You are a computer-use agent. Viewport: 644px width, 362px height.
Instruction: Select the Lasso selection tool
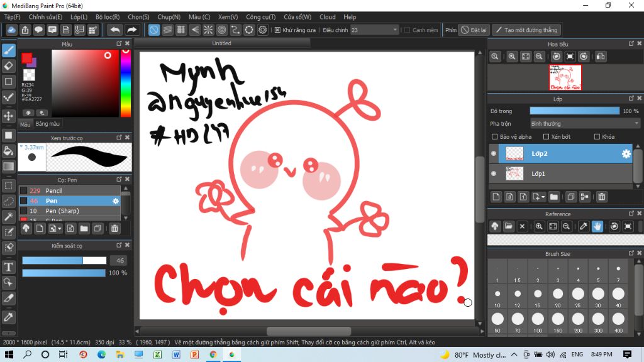point(9,201)
